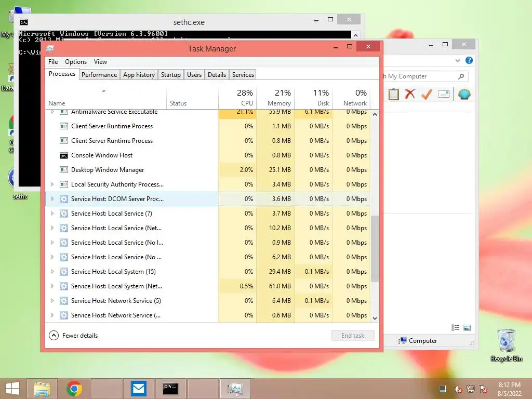532x399 pixels.
Task: Sort by the Memory column header
Action: tap(275, 98)
